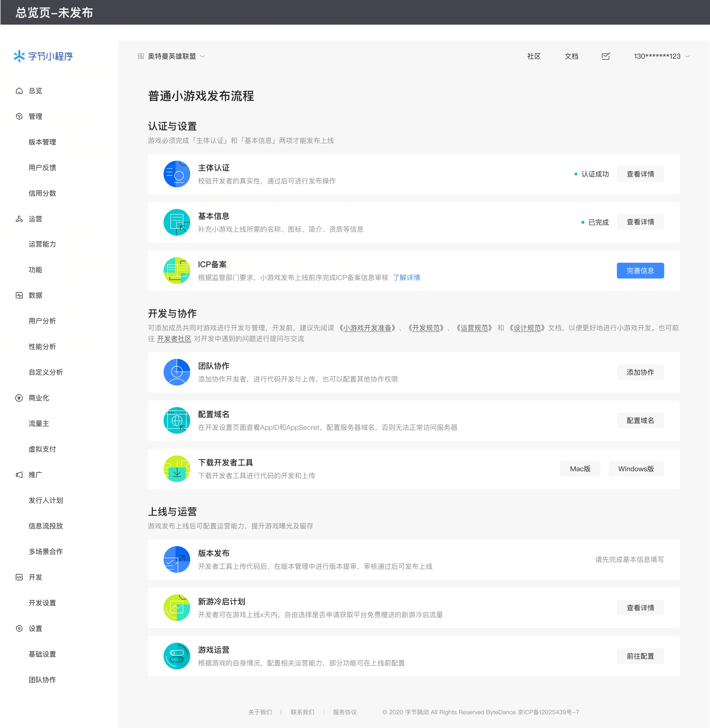Screen dimensions: 710x728
Task: Open the 《小游戏开发准备》 document link
Action: (x=367, y=328)
